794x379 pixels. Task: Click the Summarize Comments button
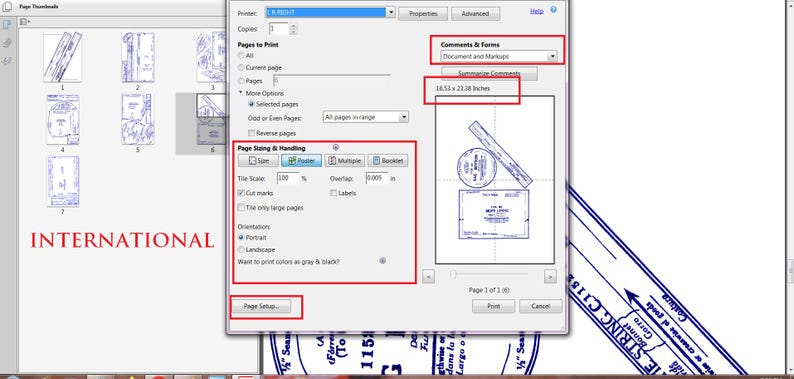click(489, 73)
